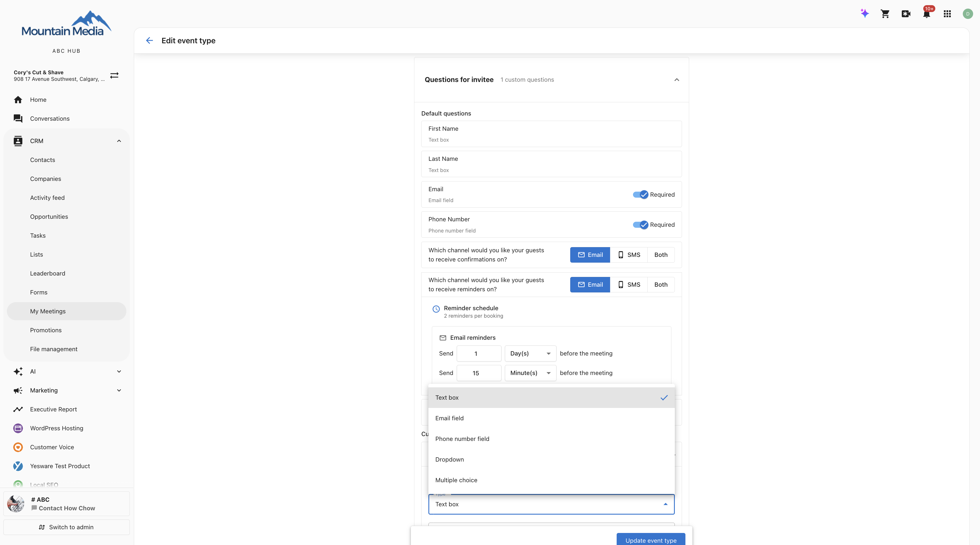Image resolution: width=980 pixels, height=545 pixels.
Task: Choose Email field from type list
Action: click(x=551, y=418)
